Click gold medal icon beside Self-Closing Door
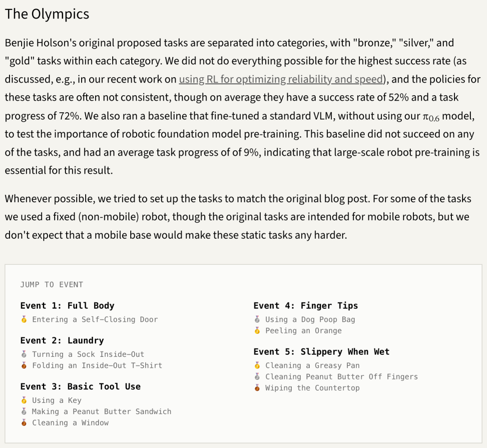 coord(24,319)
